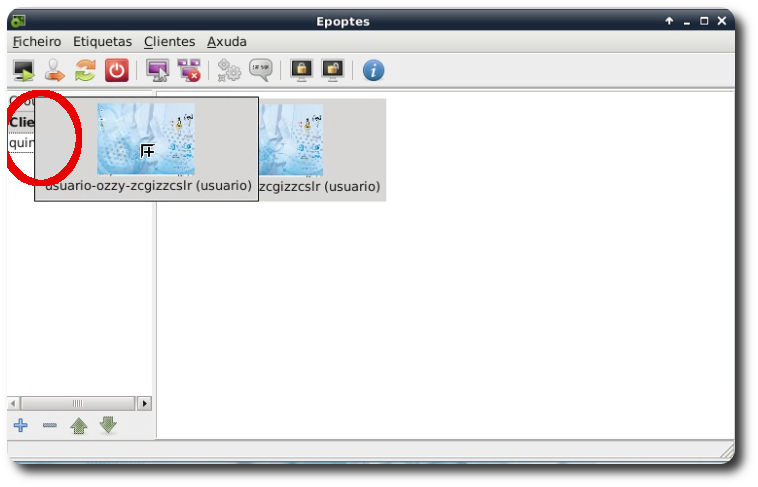Screen dimensions: 758x487
Task: Click the blue information icon
Action: (x=373, y=70)
